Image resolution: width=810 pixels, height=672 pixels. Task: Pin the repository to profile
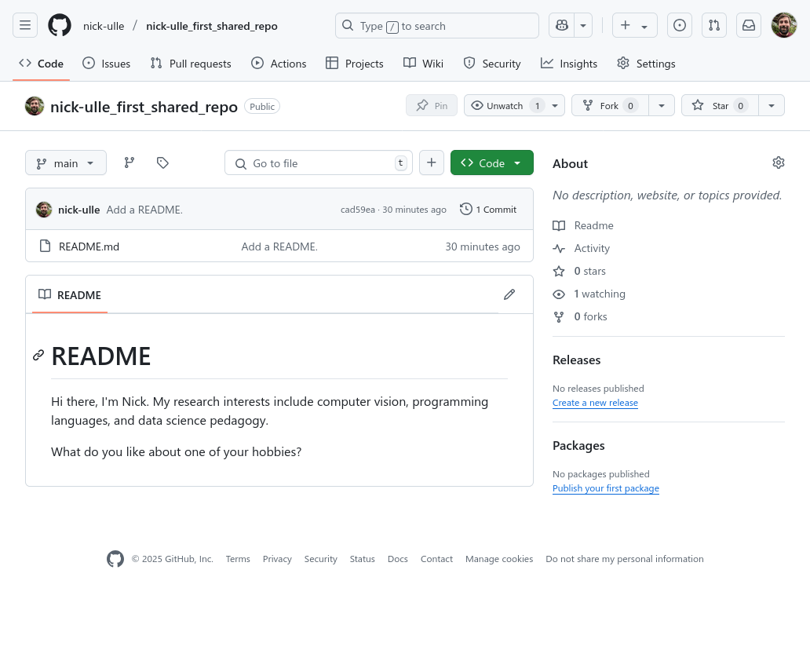coord(432,105)
